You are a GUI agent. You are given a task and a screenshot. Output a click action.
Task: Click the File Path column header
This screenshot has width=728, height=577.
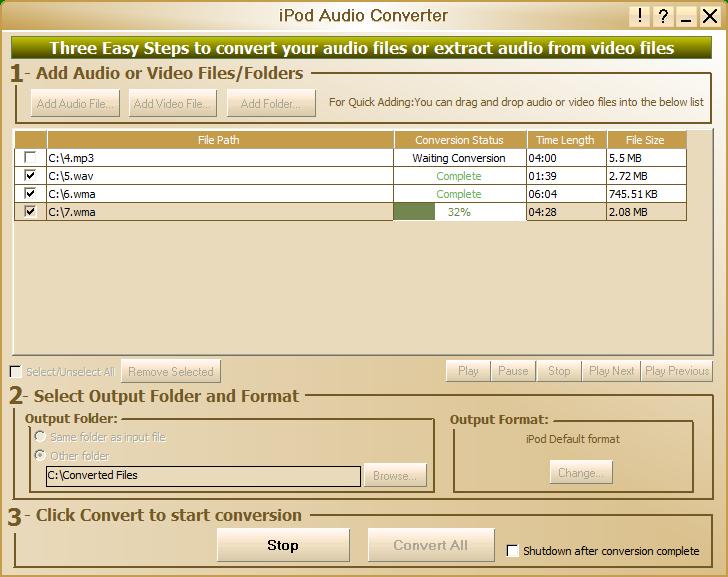pyautogui.click(x=220, y=140)
